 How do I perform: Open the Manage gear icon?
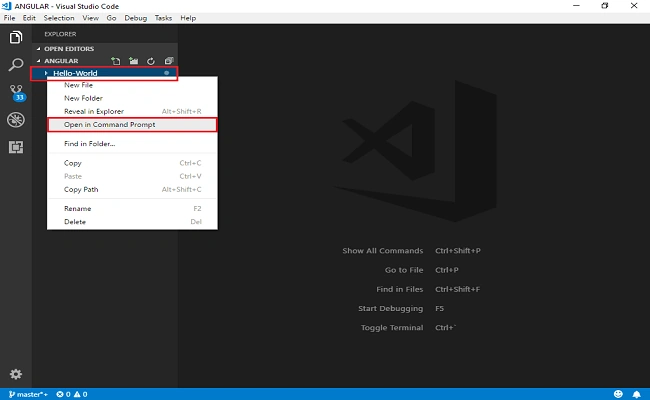(16, 374)
